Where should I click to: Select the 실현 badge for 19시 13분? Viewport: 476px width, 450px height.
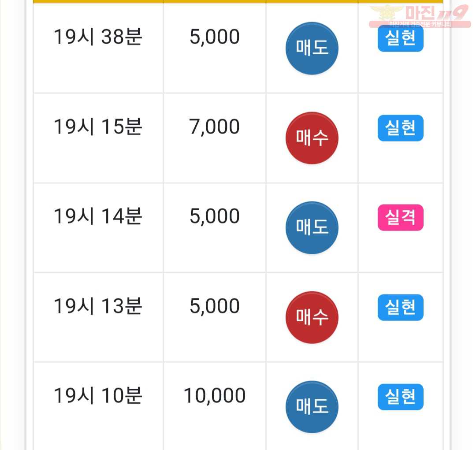pos(400,307)
